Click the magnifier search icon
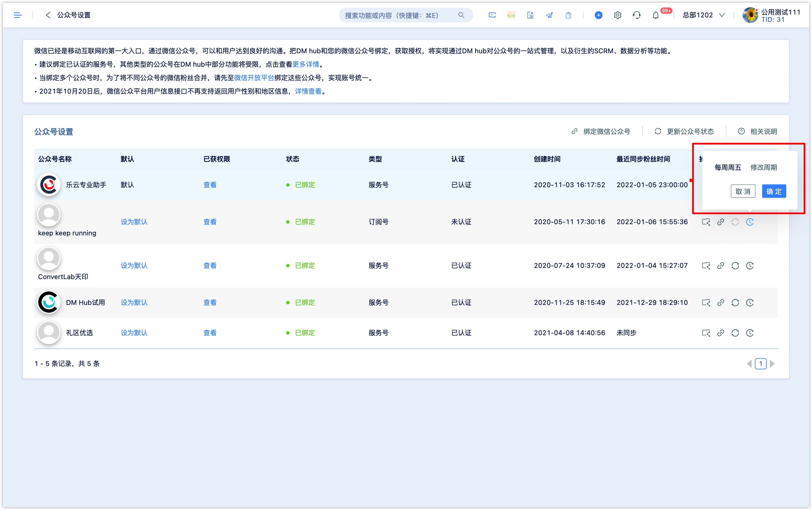The width and height of the screenshot is (812, 510). (x=461, y=15)
